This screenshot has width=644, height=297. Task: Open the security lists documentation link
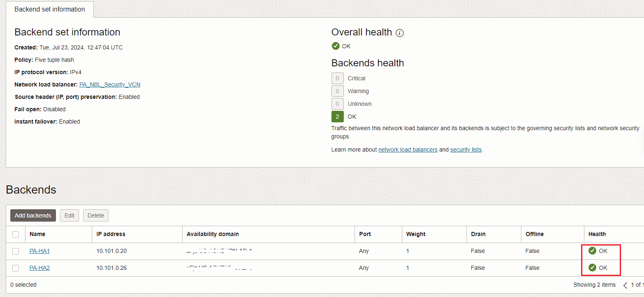tap(466, 150)
